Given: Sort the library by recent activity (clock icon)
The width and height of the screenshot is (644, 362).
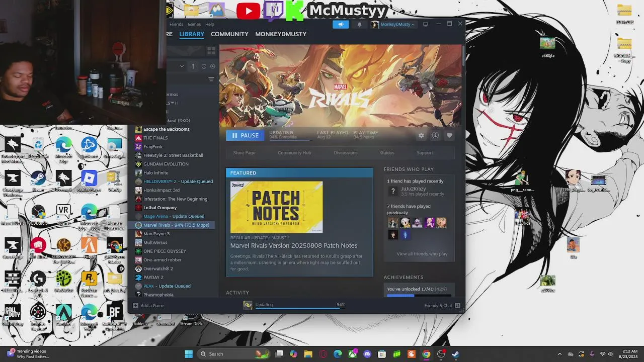Looking at the screenshot, I should coord(204,66).
